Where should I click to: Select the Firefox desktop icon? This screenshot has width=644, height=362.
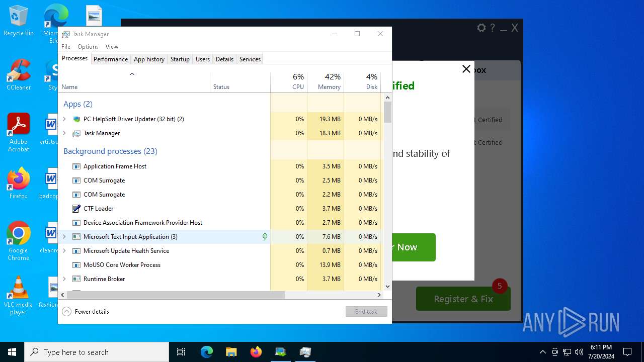pos(19,183)
